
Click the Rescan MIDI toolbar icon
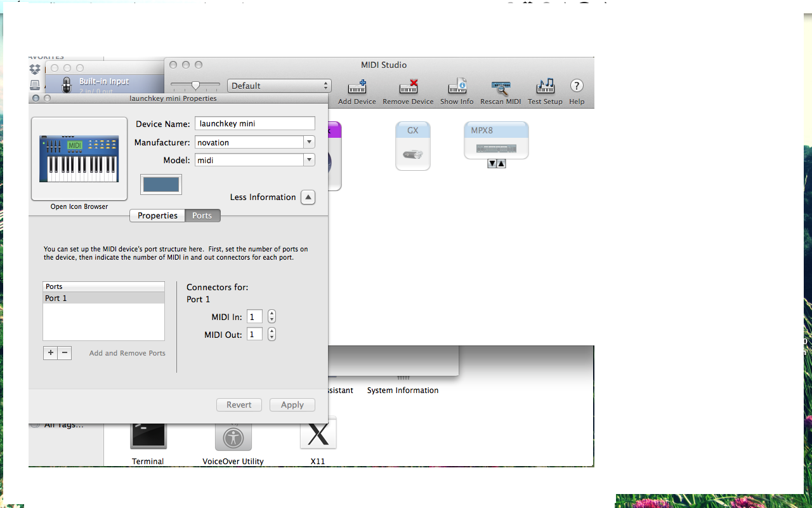tap(501, 88)
